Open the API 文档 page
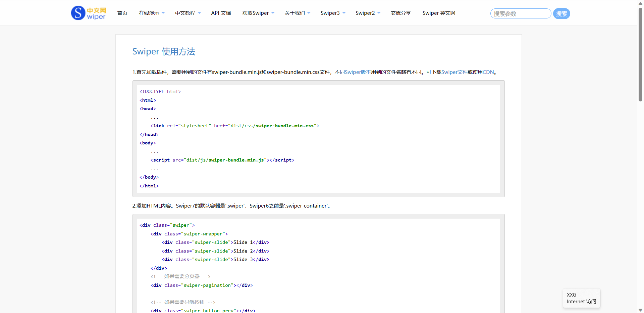644x313 pixels. click(221, 13)
